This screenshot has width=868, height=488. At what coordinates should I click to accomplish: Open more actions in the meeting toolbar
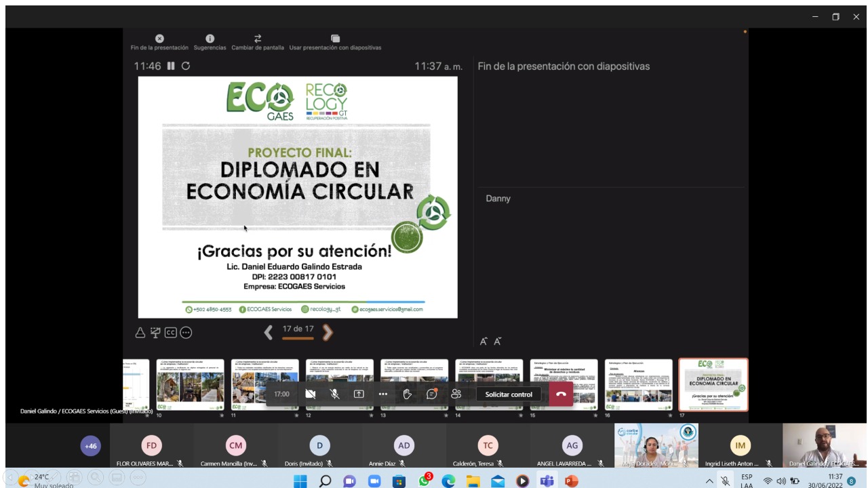tap(383, 394)
